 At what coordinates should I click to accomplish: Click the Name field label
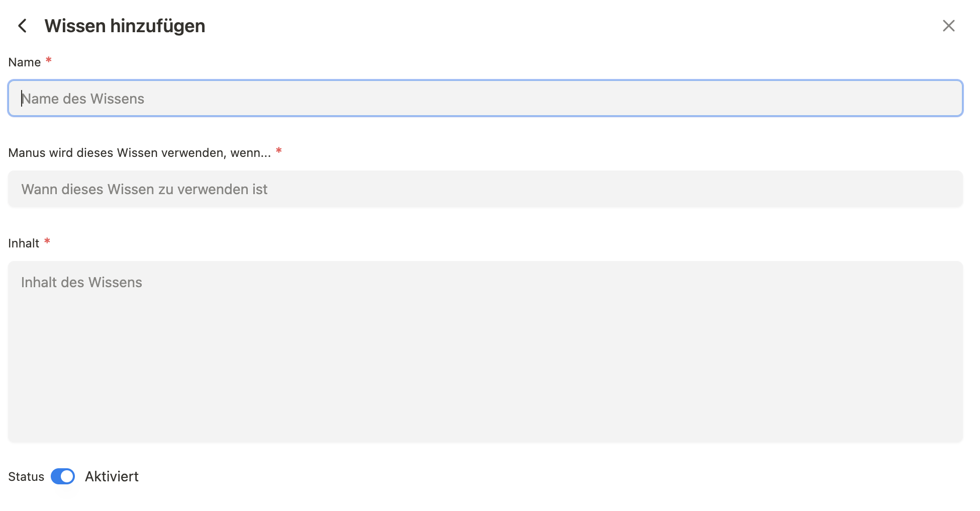click(x=25, y=62)
